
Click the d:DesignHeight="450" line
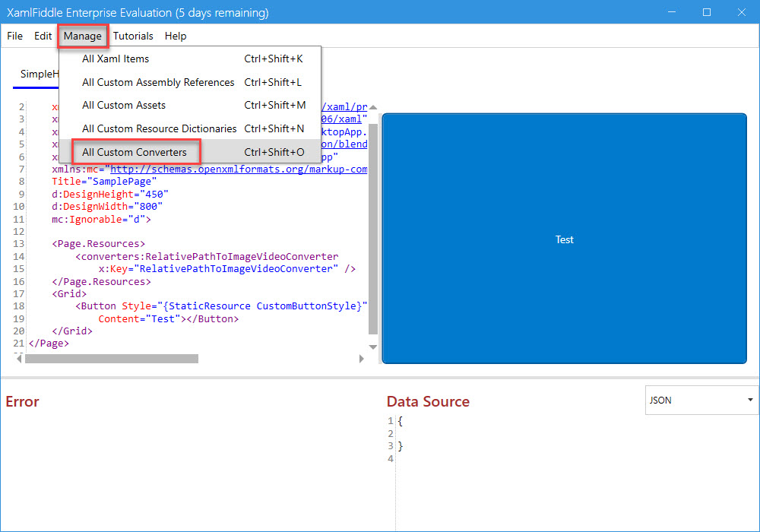click(110, 194)
